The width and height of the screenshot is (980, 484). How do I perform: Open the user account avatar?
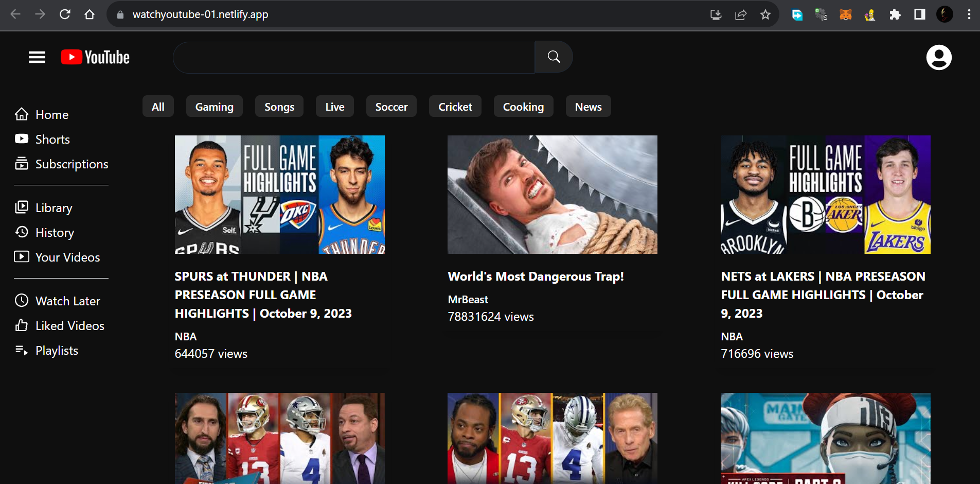[938, 57]
